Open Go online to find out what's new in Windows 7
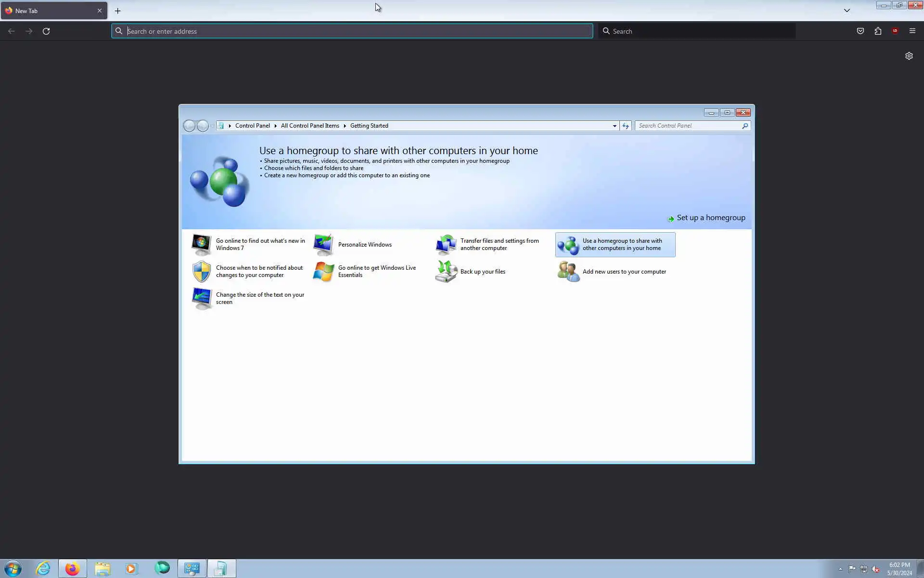Image resolution: width=924 pixels, height=578 pixels. (260, 245)
